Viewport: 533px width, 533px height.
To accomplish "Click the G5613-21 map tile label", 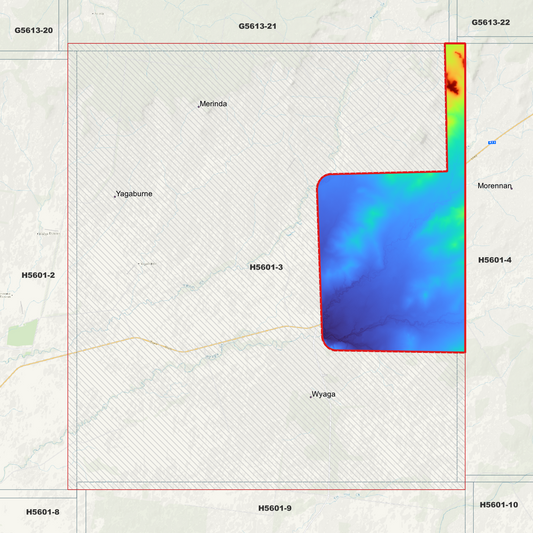I will pyautogui.click(x=257, y=26).
